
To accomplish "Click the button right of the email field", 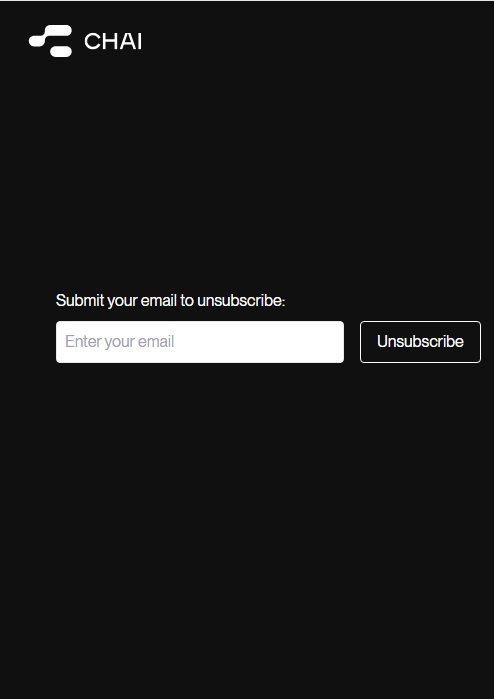I will (420, 342).
